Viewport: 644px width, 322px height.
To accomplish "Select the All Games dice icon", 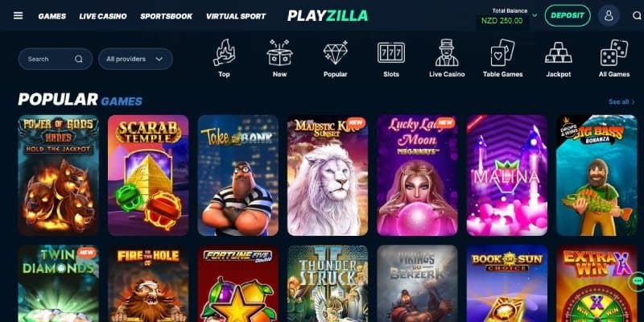I will tap(614, 52).
